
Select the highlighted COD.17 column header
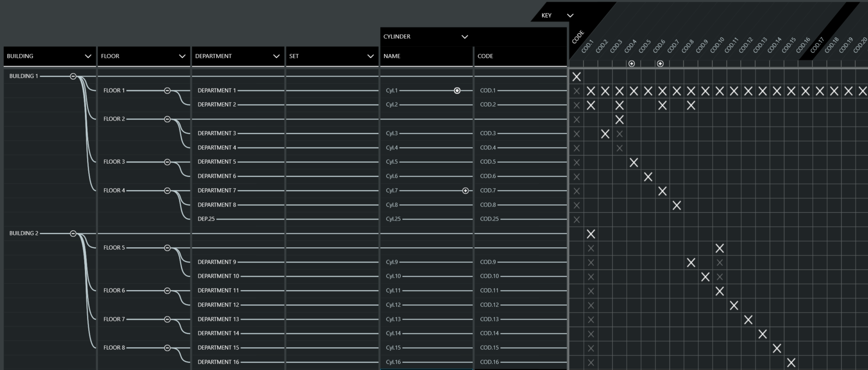point(817,45)
